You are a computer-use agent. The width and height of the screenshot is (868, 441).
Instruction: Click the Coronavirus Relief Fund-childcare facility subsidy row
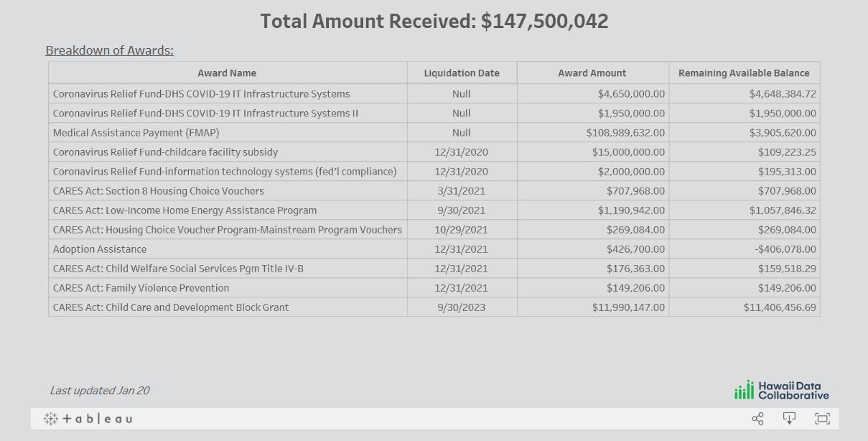point(434,152)
